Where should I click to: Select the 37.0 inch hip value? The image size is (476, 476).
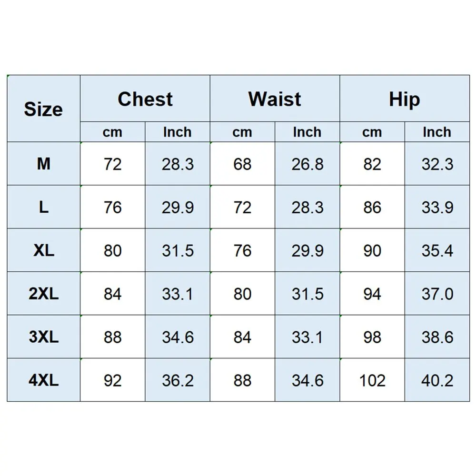(x=437, y=294)
